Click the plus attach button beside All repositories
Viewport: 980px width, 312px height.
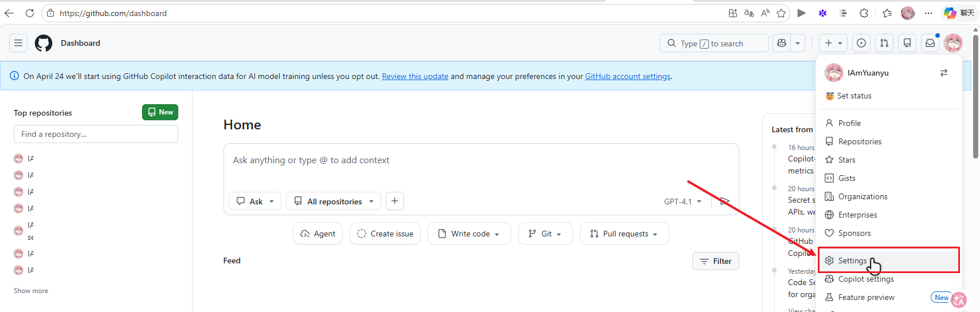pyautogui.click(x=394, y=201)
